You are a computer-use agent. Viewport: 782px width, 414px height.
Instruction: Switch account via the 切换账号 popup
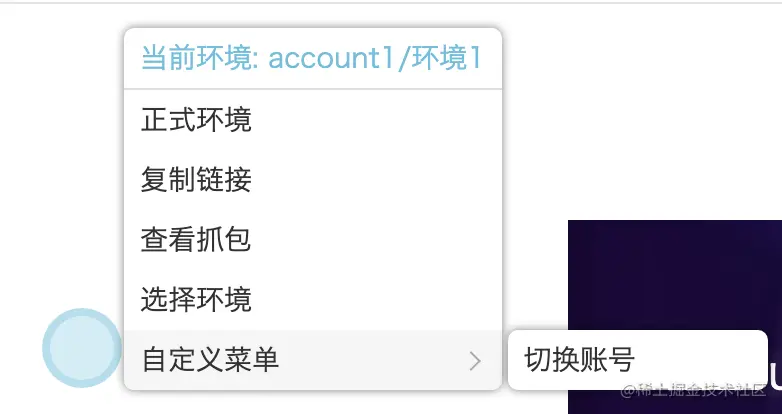pos(638,360)
